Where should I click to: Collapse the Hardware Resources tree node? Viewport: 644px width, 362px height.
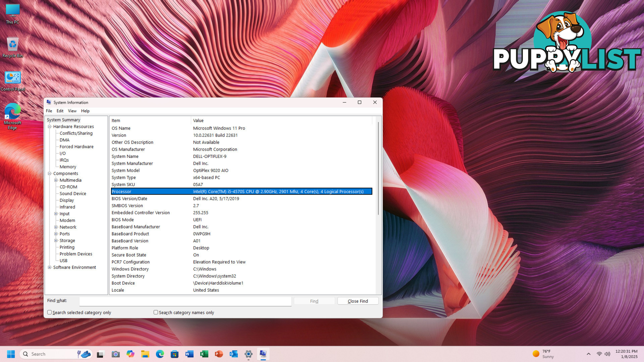(49, 126)
